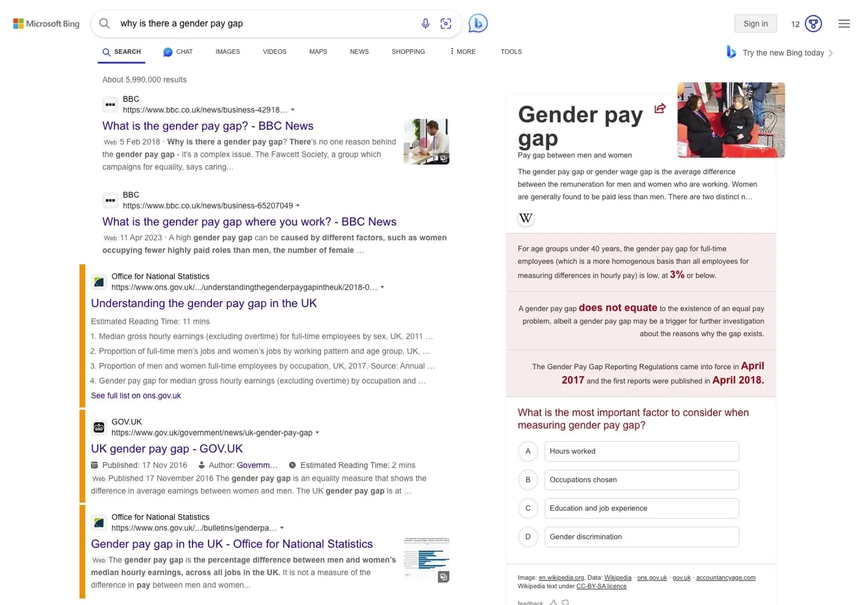The height and width of the screenshot is (605, 868).
Task: Click the Try the new Bing today text
Action: pyautogui.click(x=783, y=53)
